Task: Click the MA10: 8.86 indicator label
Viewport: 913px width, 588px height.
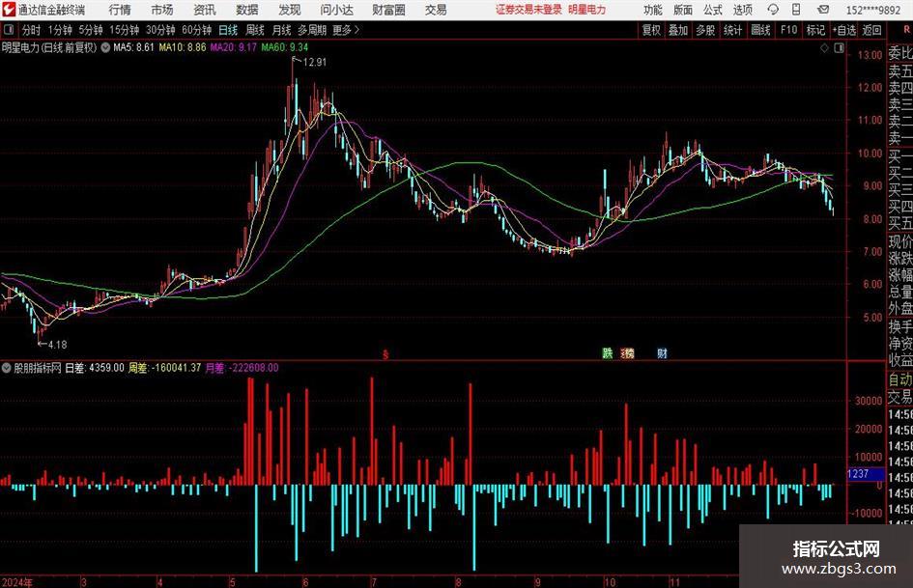Action: point(183,47)
